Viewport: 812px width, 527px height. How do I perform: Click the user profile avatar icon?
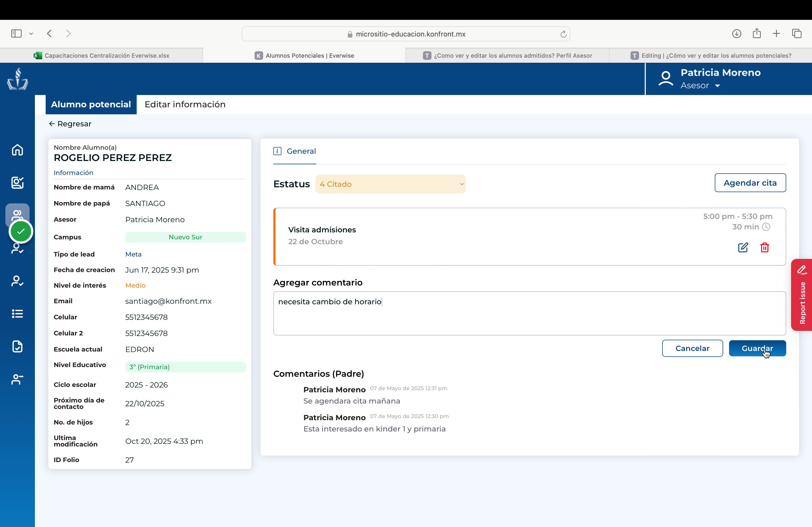click(x=666, y=79)
